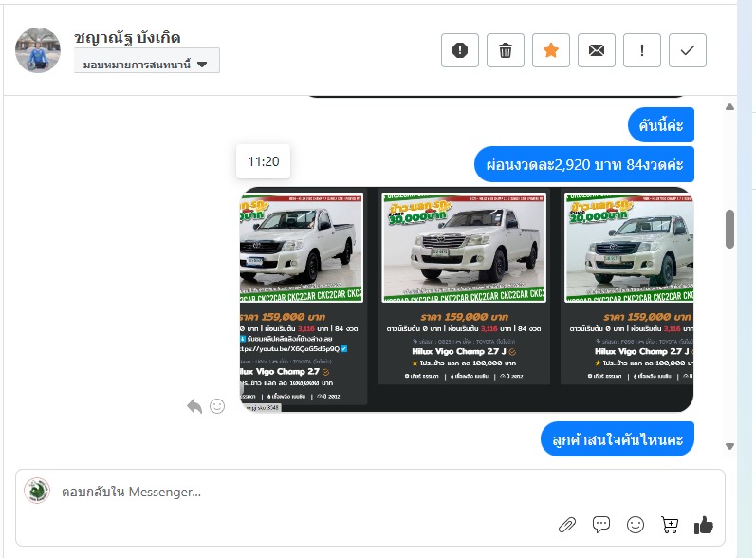
Task: Click message ผ่อนงวดละ2,920 บาท 84งวดค่ะ
Action: 584,164
